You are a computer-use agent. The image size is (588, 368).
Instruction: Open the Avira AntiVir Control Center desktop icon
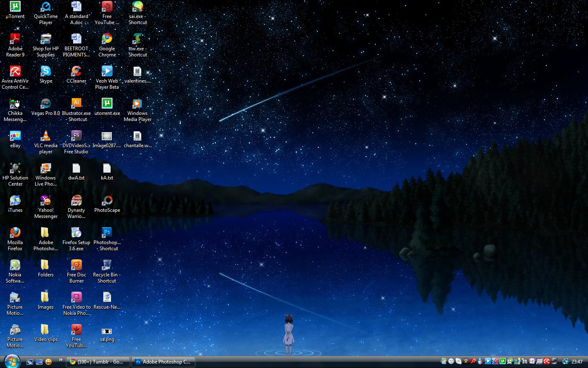[x=15, y=78]
